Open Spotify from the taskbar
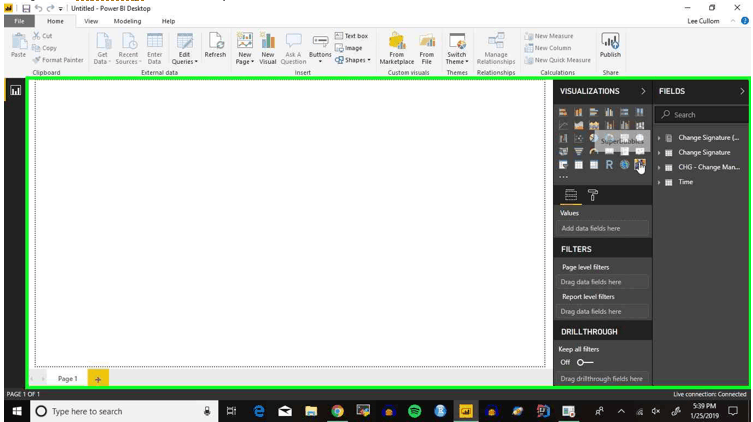The image size is (753, 422). (x=414, y=411)
